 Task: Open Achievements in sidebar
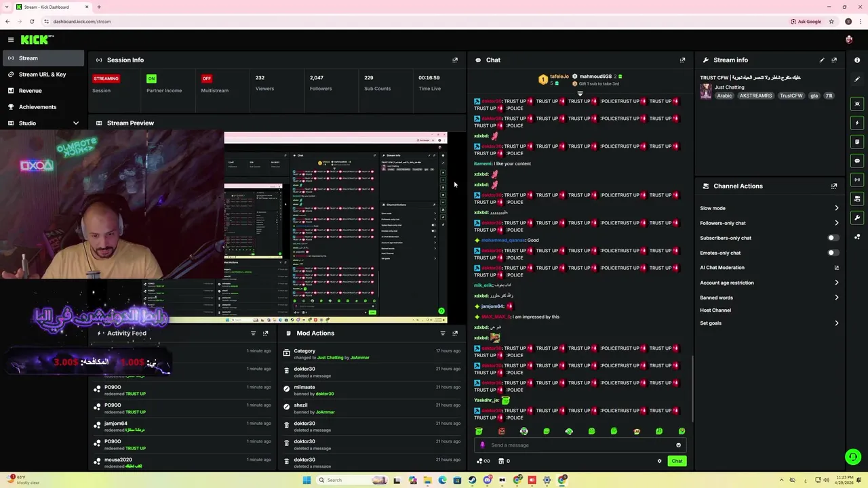point(42,107)
